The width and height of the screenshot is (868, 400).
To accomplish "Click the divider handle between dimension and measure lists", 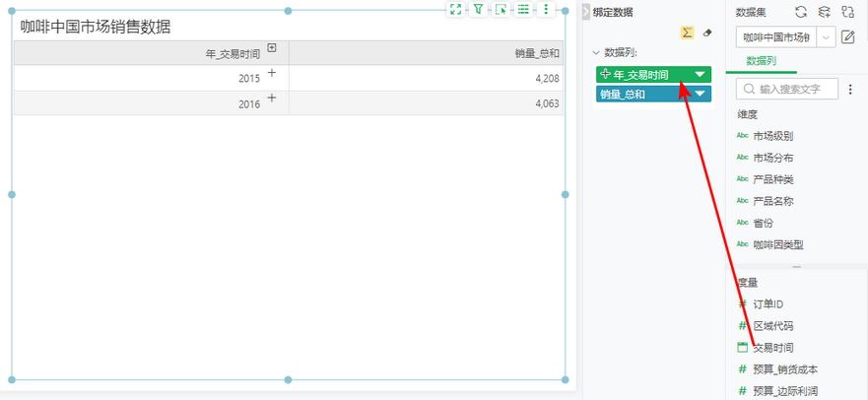I will click(x=797, y=267).
